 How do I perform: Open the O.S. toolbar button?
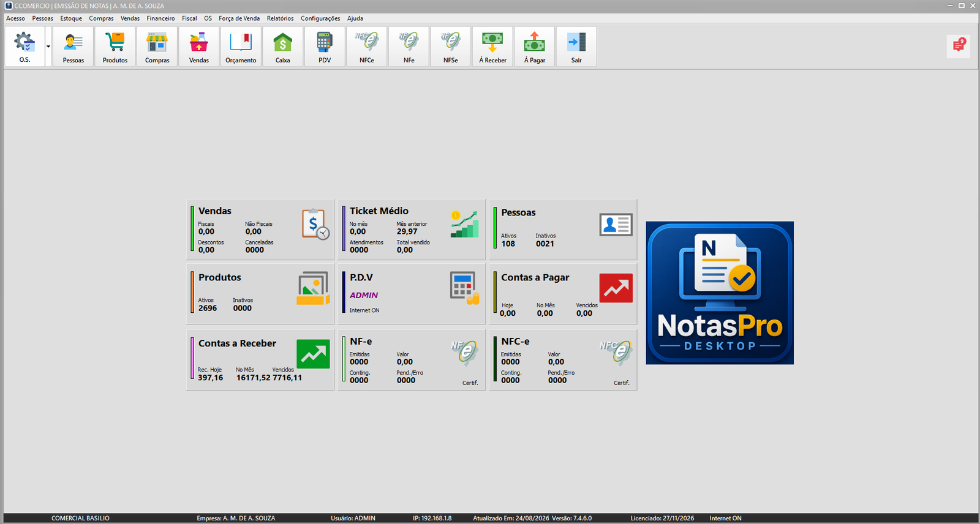[x=24, y=47]
